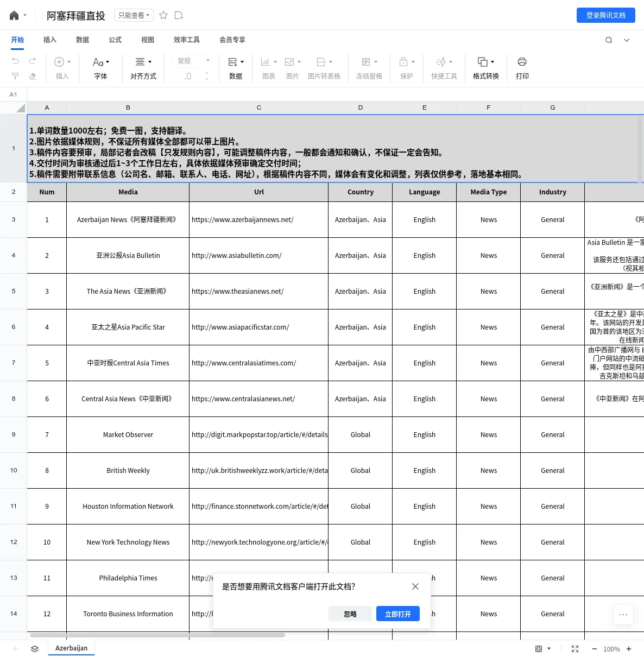The width and height of the screenshot is (644, 657).
Task: Select the Azerbaijan sheet tab
Action: [71, 648]
